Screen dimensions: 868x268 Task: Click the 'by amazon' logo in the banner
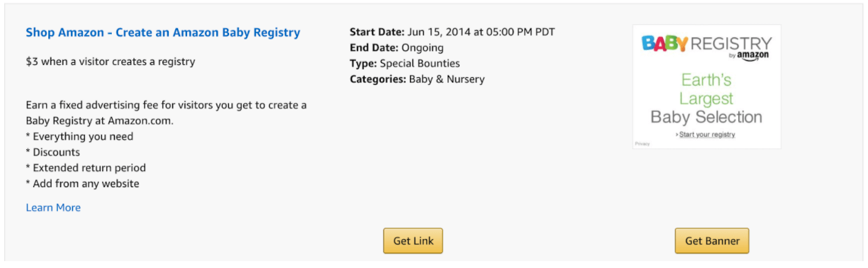point(749,55)
